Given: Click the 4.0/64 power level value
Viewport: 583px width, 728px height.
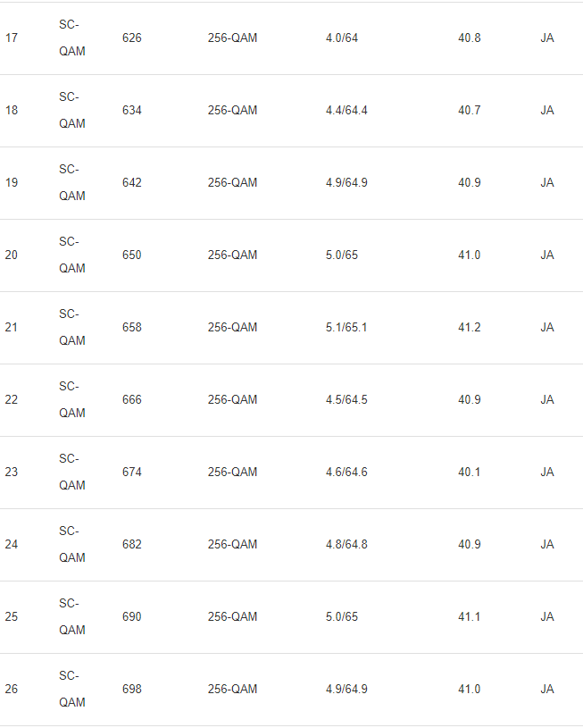Looking at the screenshot, I should [x=342, y=38].
